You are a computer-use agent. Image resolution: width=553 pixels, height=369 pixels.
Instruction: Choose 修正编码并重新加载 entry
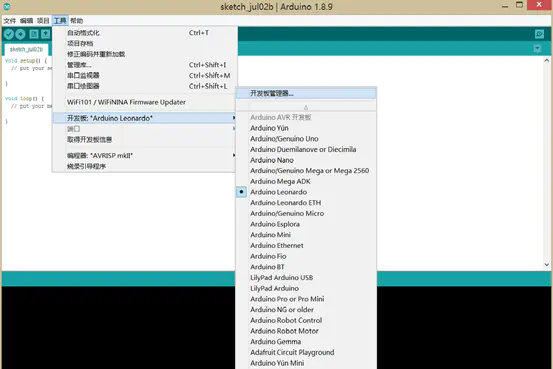[x=145, y=54]
